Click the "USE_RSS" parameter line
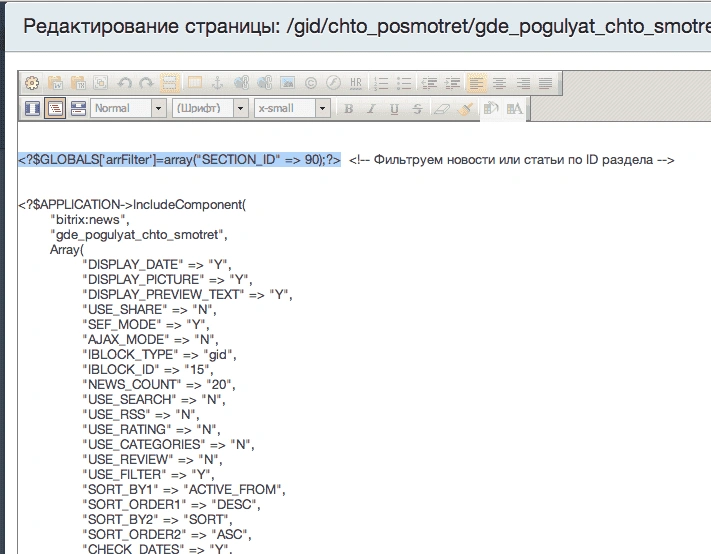The image size is (711, 554). tap(141, 414)
